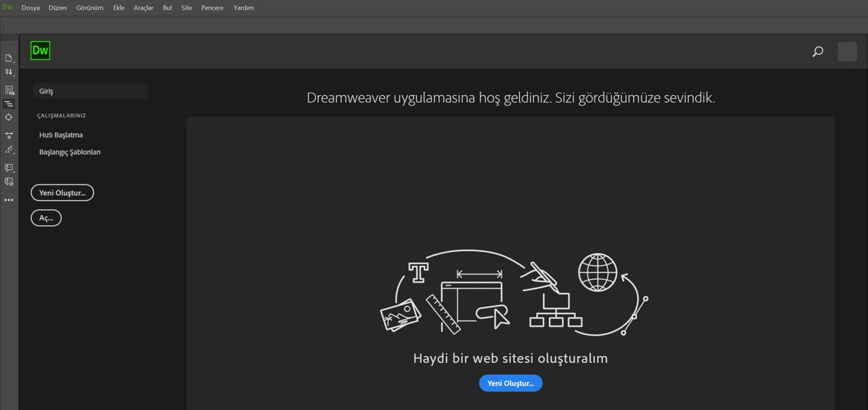
Task: Select the Inspect crosshair icon
Action: click(x=9, y=117)
